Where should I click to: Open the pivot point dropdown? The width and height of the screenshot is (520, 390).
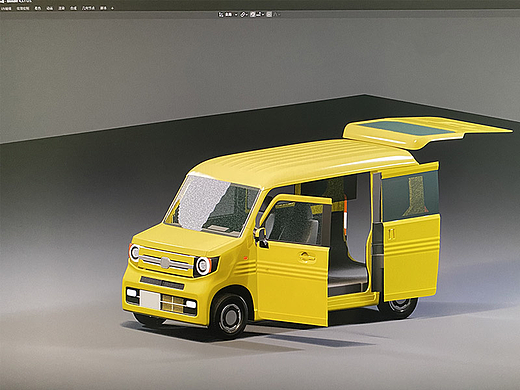tap(244, 14)
